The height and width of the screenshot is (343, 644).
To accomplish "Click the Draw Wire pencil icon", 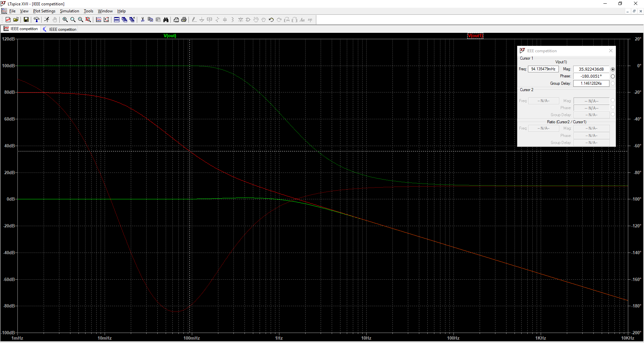I will (194, 20).
